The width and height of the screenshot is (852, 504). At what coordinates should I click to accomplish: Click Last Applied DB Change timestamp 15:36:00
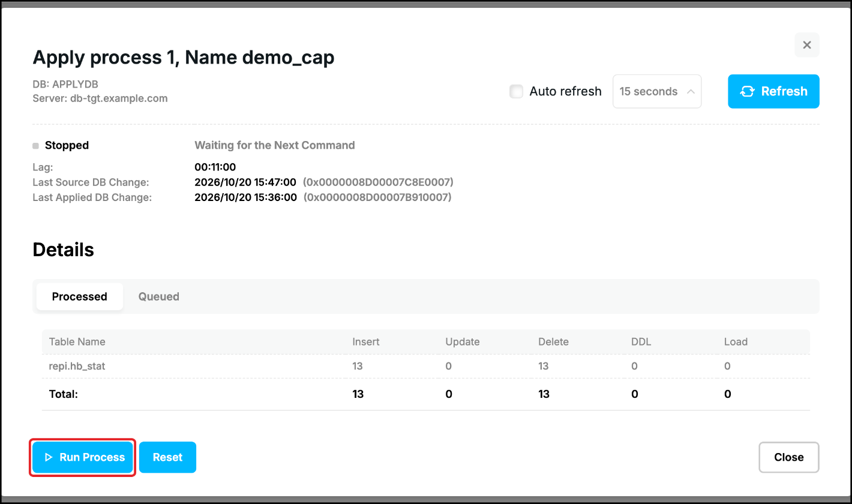click(x=245, y=197)
